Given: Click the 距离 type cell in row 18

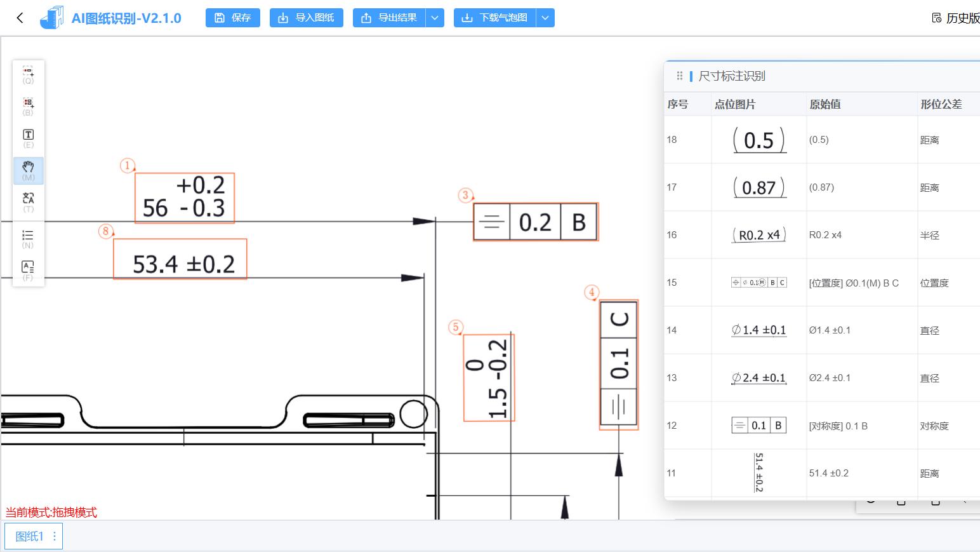Looking at the screenshot, I should [930, 140].
